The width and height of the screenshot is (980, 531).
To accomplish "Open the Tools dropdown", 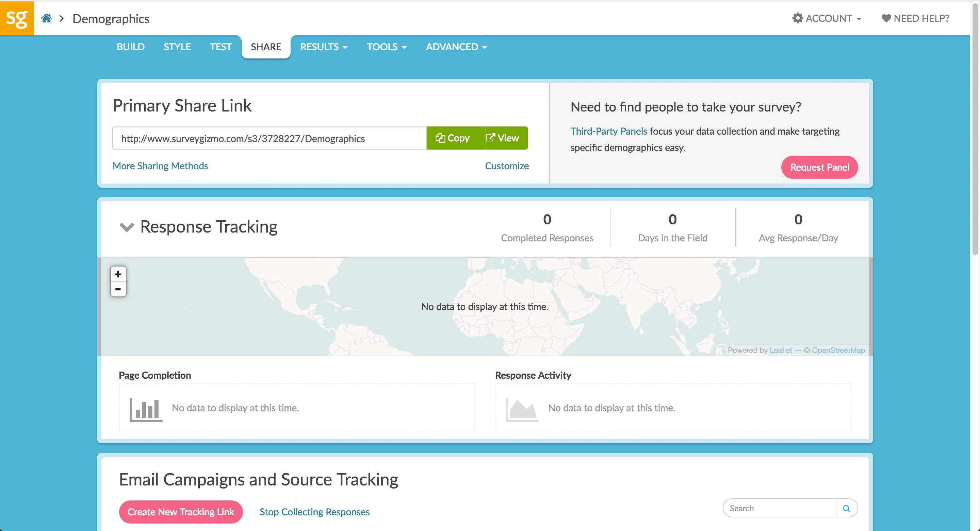I will point(387,47).
